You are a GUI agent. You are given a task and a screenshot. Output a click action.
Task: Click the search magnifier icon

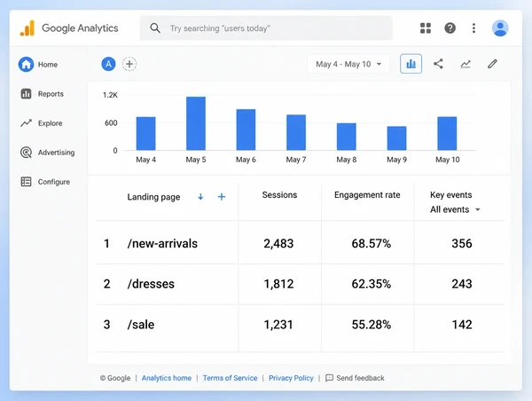(x=155, y=28)
